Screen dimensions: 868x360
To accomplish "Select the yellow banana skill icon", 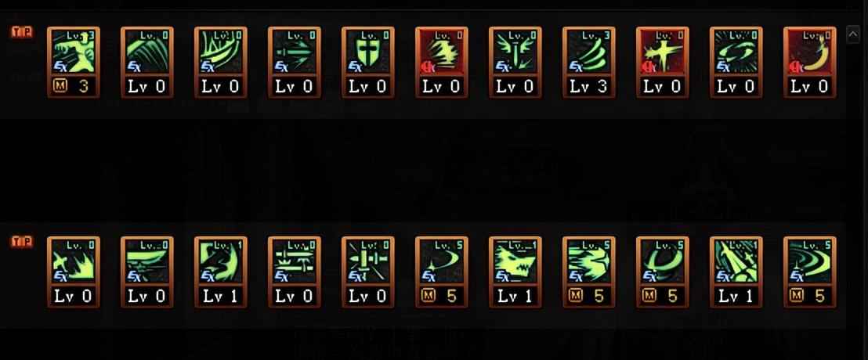I will (x=810, y=52).
